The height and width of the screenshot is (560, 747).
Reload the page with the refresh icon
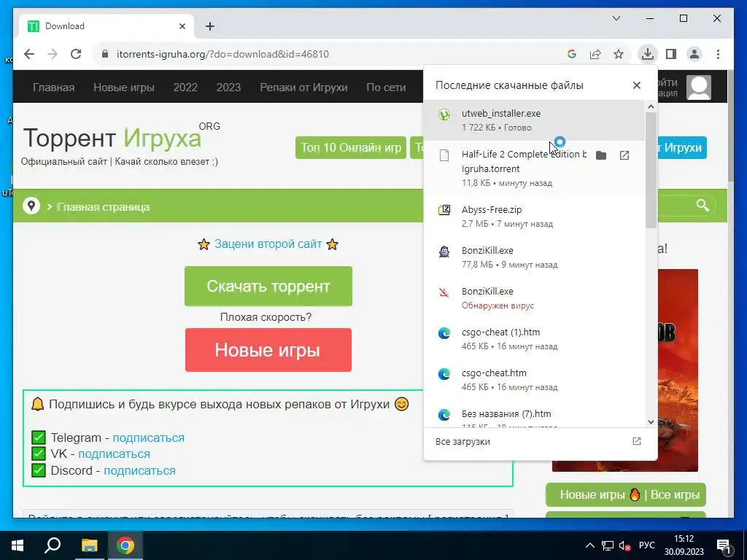(76, 54)
